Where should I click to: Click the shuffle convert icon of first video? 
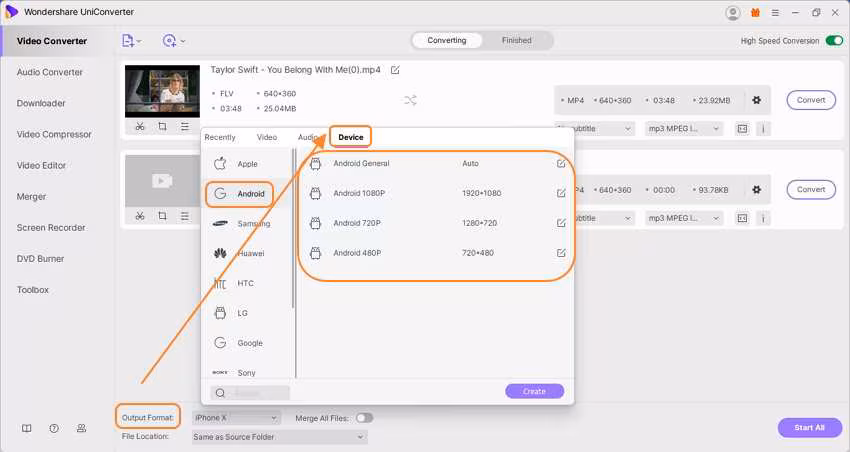click(x=410, y=100)
